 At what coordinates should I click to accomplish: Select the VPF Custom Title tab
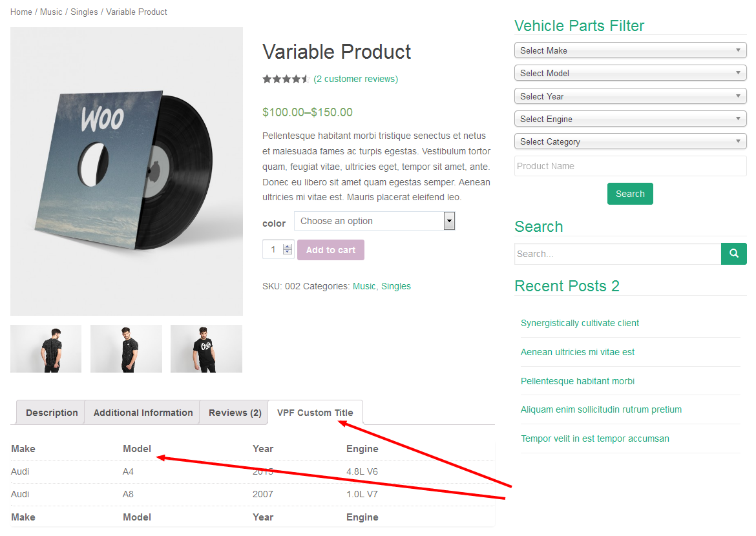315,412
